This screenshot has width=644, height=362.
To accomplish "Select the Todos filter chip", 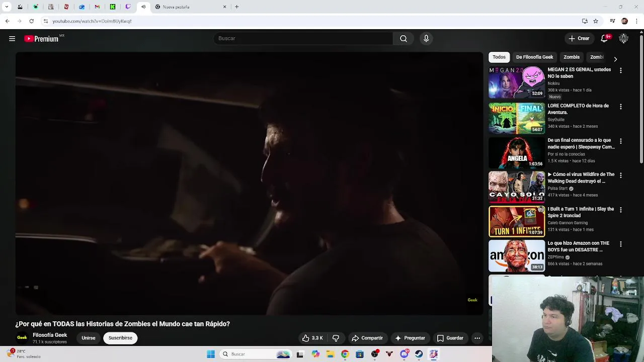I will [x=499, y=57].
